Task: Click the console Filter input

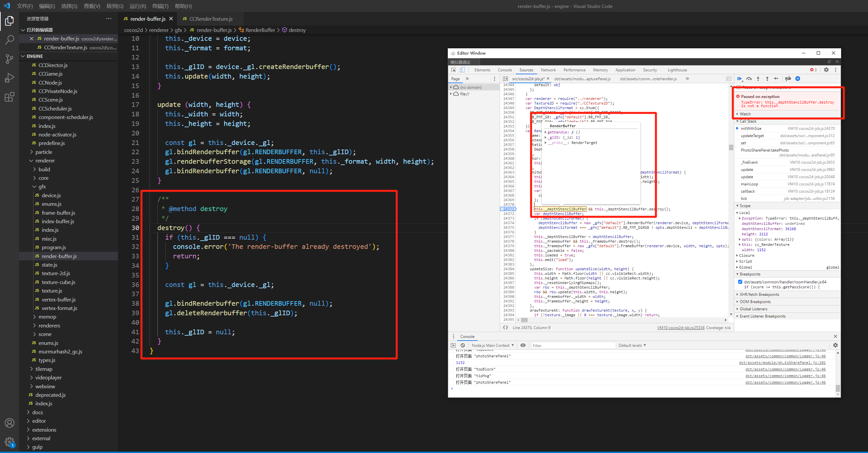Action: point(573,345)
